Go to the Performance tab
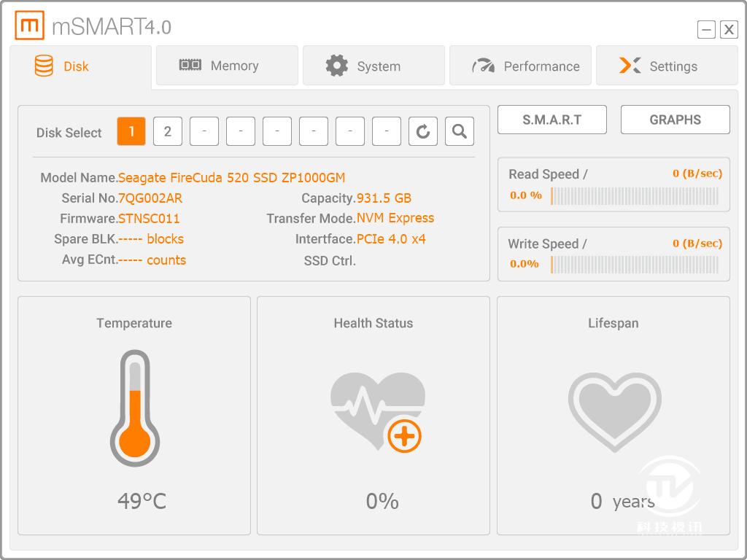 [x=520, y=66]
